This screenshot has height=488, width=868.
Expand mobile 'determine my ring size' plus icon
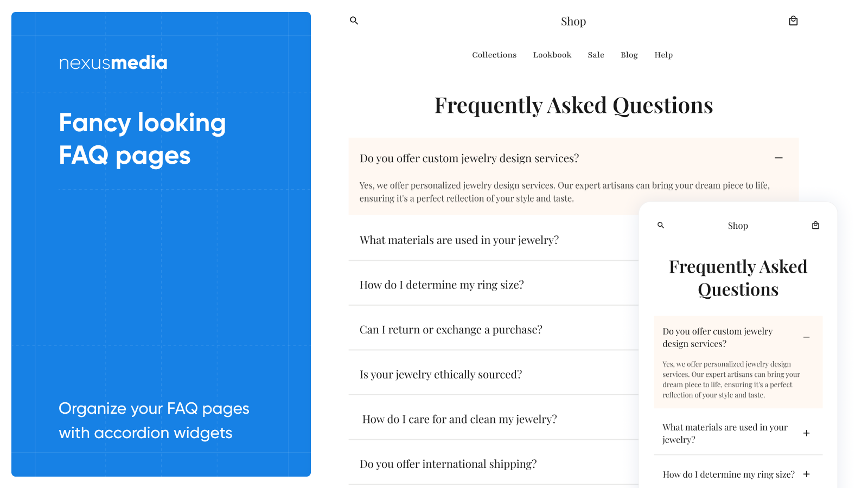[x=807, y=474]
